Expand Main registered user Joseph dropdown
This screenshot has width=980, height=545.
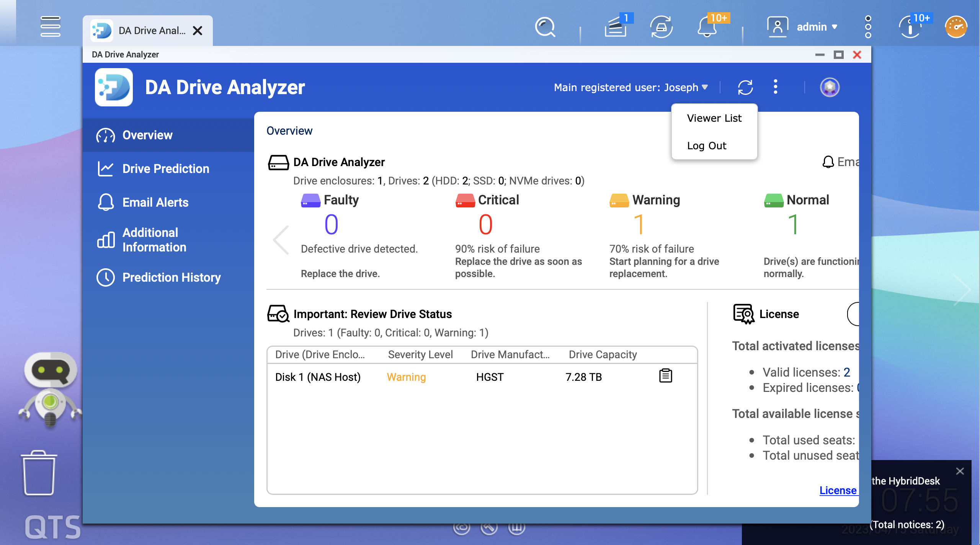tap(631, 88)
